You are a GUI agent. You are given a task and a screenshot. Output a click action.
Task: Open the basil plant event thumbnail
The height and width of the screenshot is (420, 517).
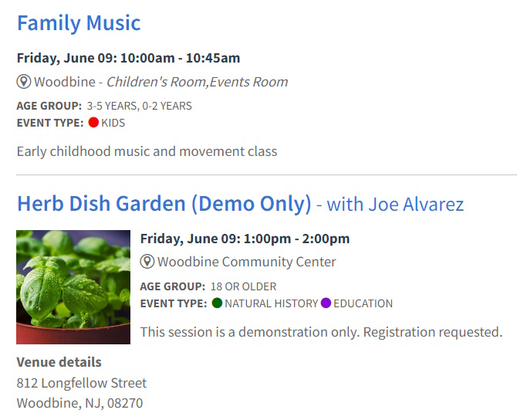coord(73,287)
